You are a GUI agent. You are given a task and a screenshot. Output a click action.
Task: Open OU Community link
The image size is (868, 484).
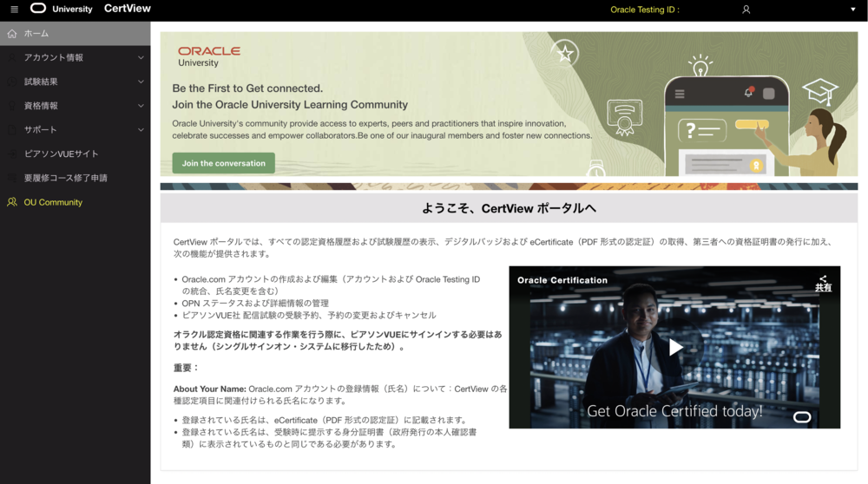click(76, 202)
